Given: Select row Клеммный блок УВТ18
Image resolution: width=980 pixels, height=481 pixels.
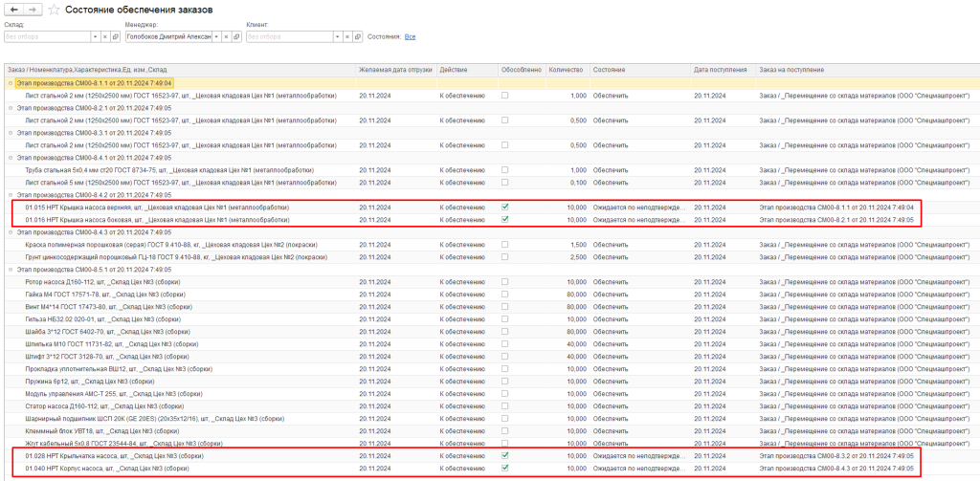Looking at the screenshot, I should click(491, 431).
